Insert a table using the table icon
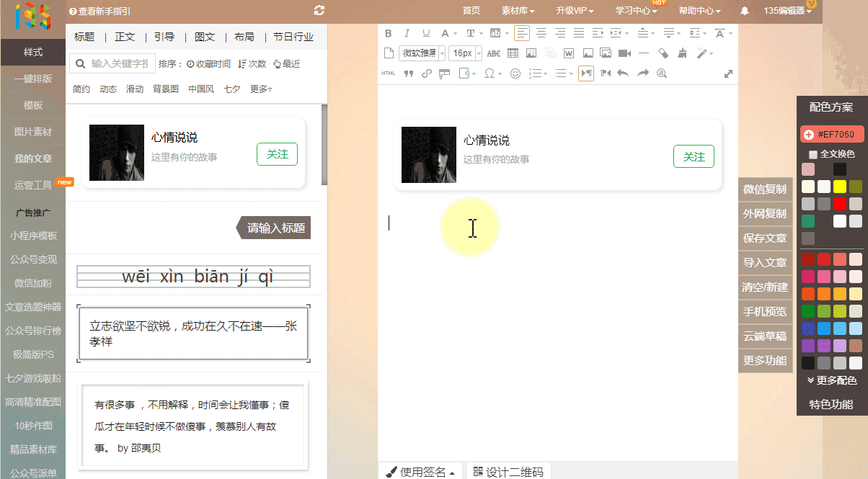Viewport: 868px width, 479px height. [513, 53]
